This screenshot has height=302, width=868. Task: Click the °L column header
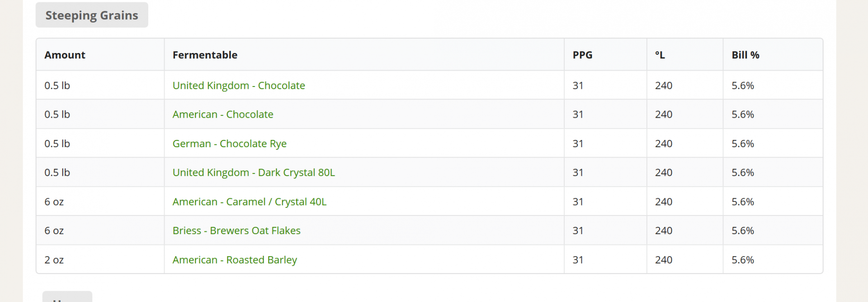660,55
